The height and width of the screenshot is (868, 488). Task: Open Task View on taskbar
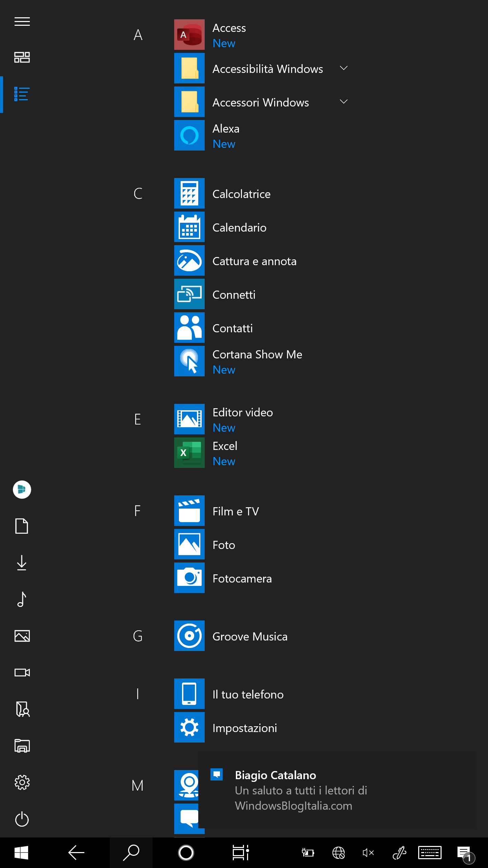[241, 852]
